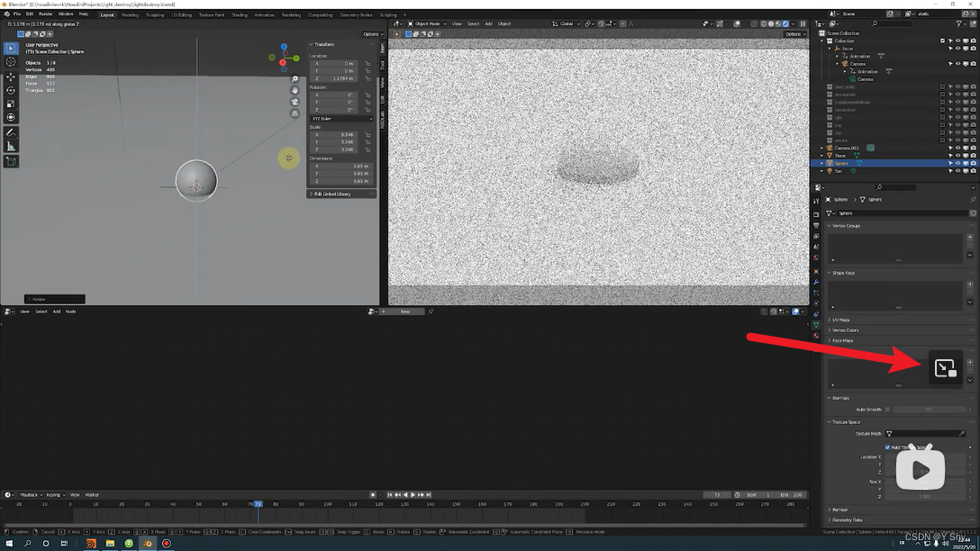Toggle render camera icon for Camera.001 row
This screenshot has width=980, height=551.
[973, 148]
